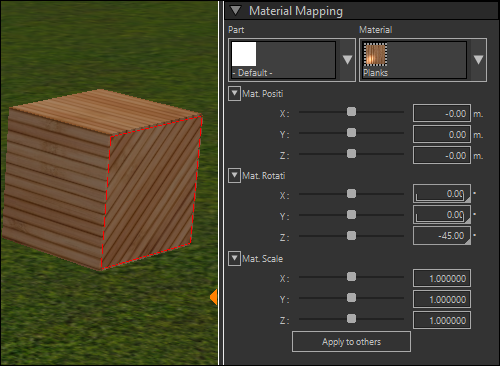Click the Material combo box labeled Planks
This screenshot has width=500, height=366.
coord(423,60)
